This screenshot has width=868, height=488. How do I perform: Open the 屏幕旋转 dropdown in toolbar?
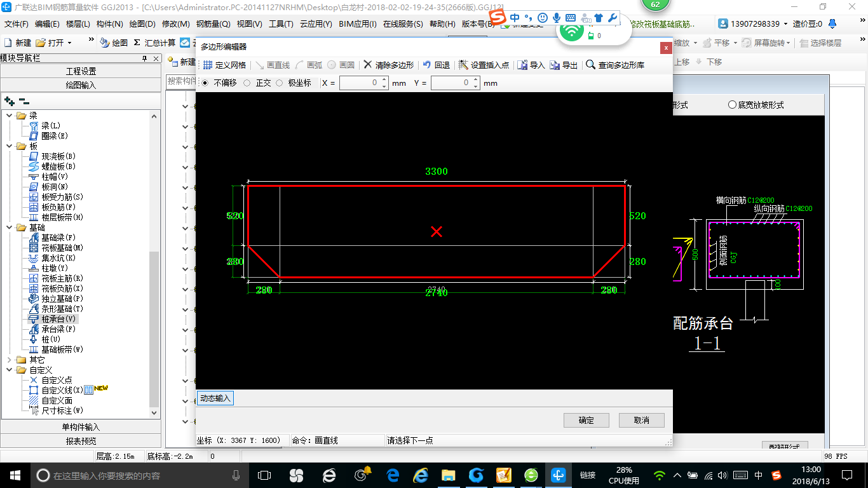click(x=789, y=43)
